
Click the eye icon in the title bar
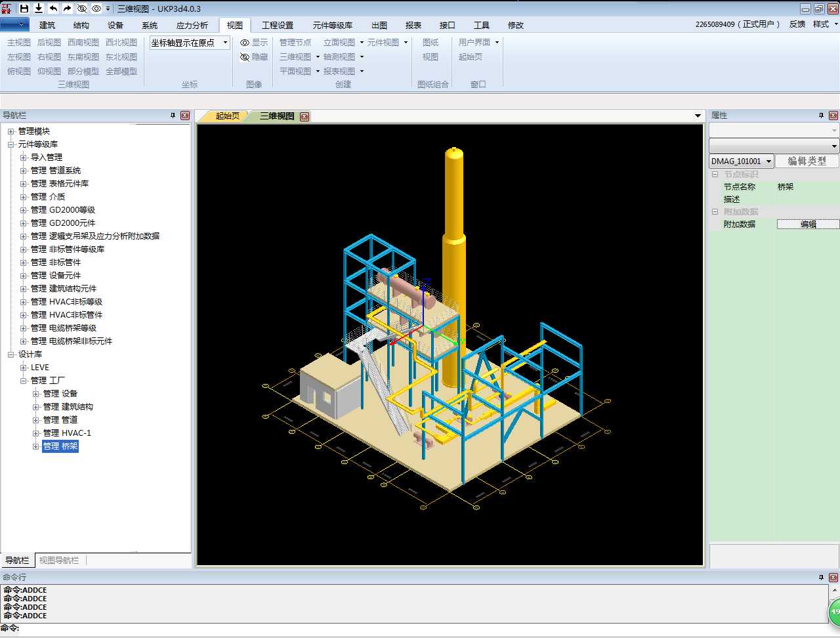[96, 9]
